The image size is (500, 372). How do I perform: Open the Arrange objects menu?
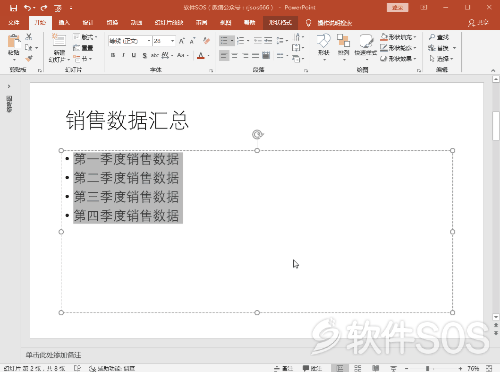(343, 47)
